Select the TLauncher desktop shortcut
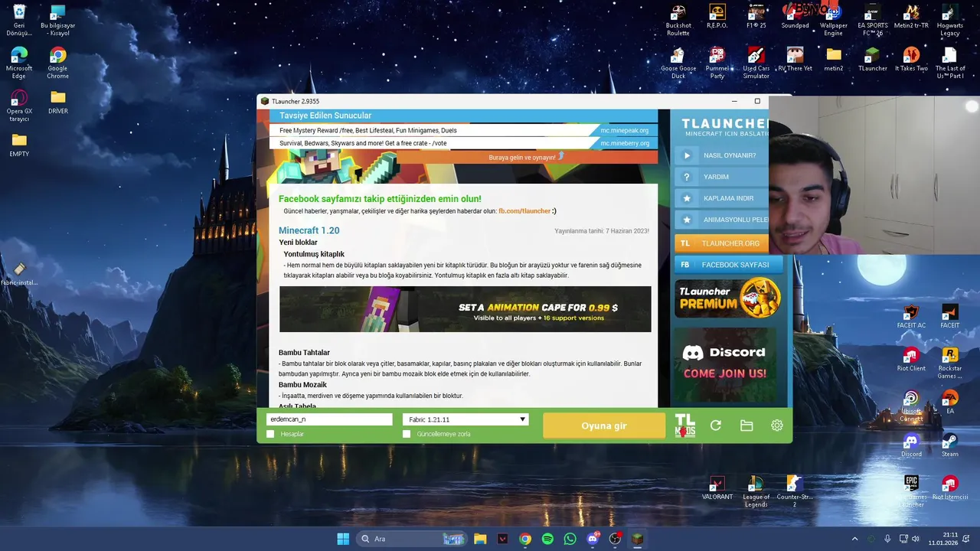Image resolution: width=980 pixels, height=551 pixels. pyautogui.click(x=872, y=60)
